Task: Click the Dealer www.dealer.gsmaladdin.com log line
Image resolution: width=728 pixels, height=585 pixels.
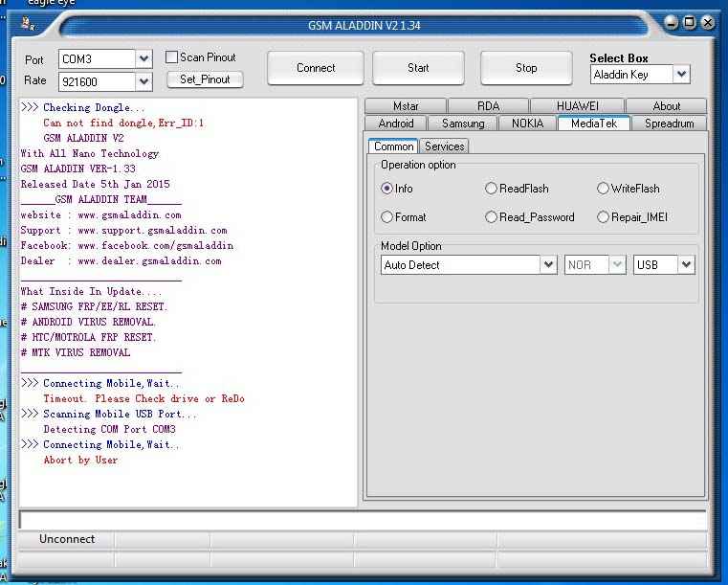Action: [x=121, y=261]
